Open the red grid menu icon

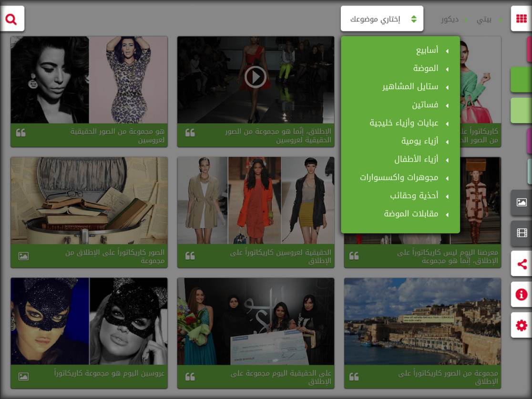click(x=521, y=19)
